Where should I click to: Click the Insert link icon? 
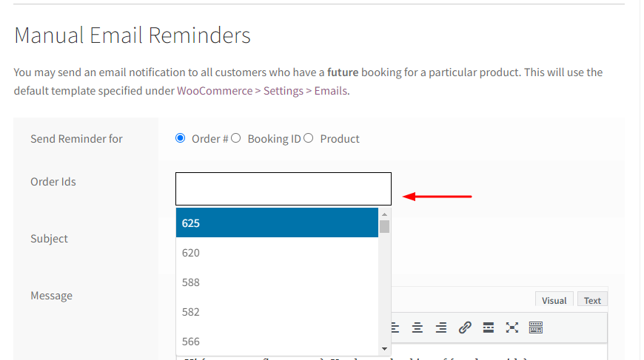point(465,327)
